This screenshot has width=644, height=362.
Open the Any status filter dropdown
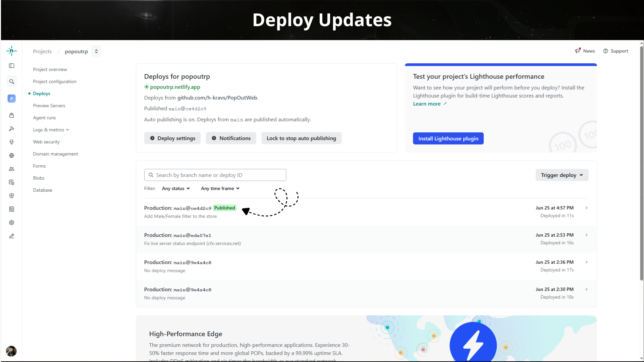(176, 188)
